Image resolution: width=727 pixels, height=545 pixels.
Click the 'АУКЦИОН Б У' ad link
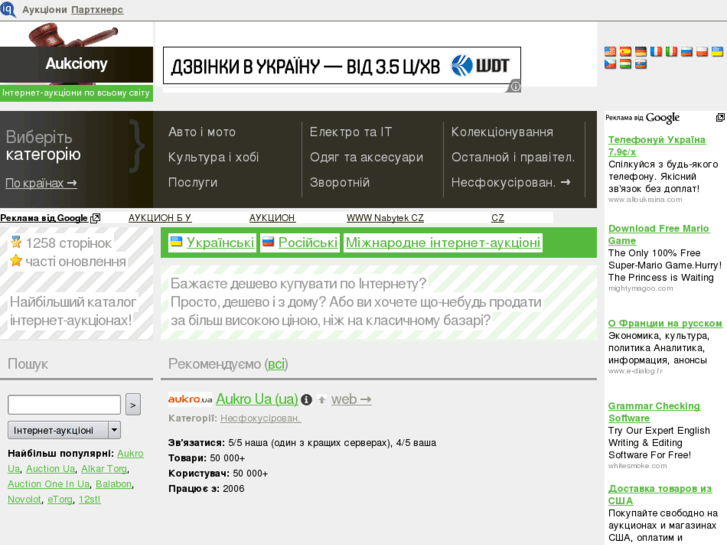pos(160,218)
